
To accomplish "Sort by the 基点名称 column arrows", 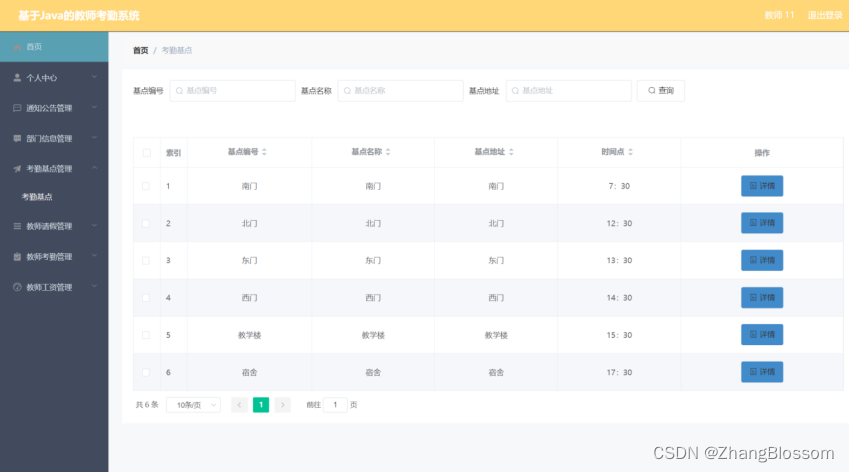I will click(x=388, y=152).
